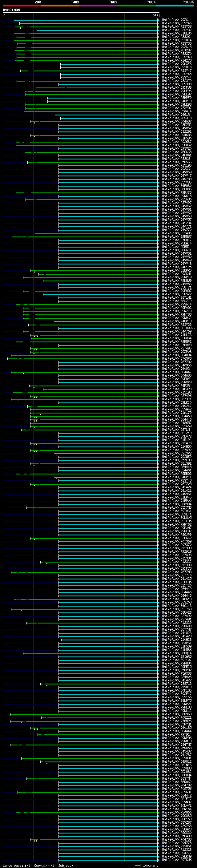Open hit label UniRef100_A2SY46
This screenshot has height=868, width=197.
click(176, 23)
